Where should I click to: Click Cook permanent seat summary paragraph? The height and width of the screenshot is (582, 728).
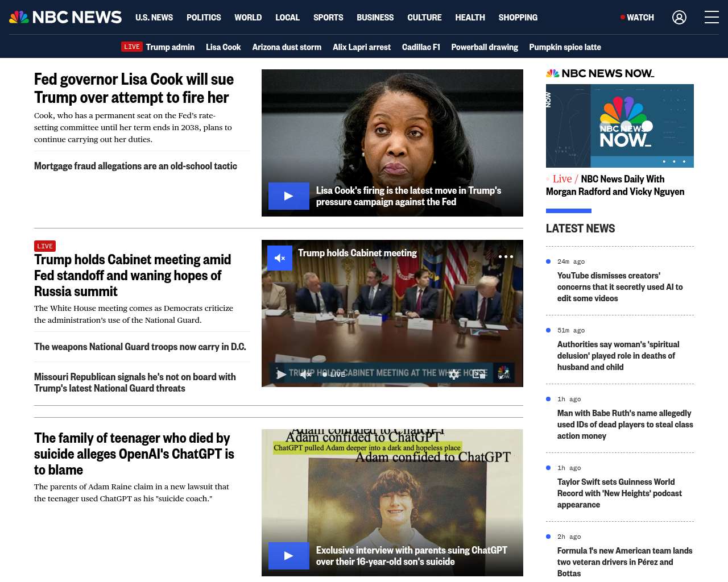click(133, 127)
